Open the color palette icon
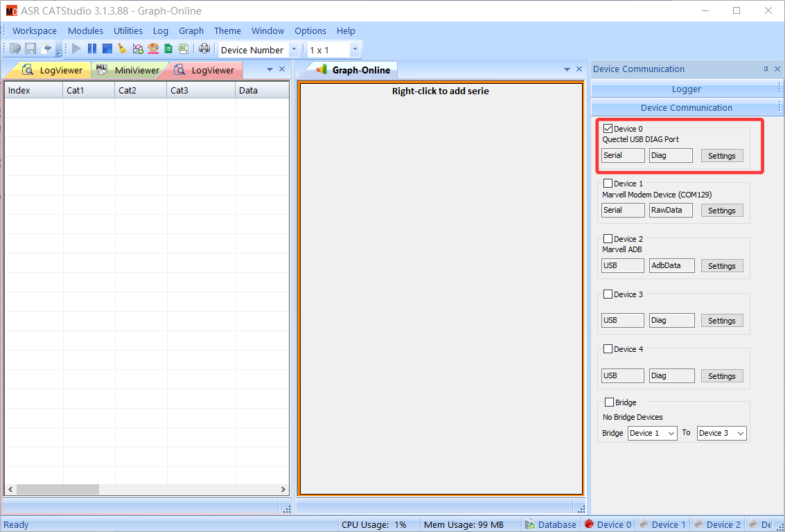The width and height of the screenshot is (785, 532). [152, 48]
